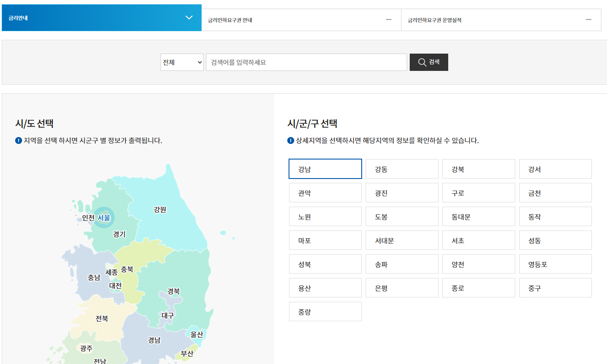Image resolution: width=607 pixels, height=364 pixels.
Task: Select 울산 on the map
Action: 196,335
